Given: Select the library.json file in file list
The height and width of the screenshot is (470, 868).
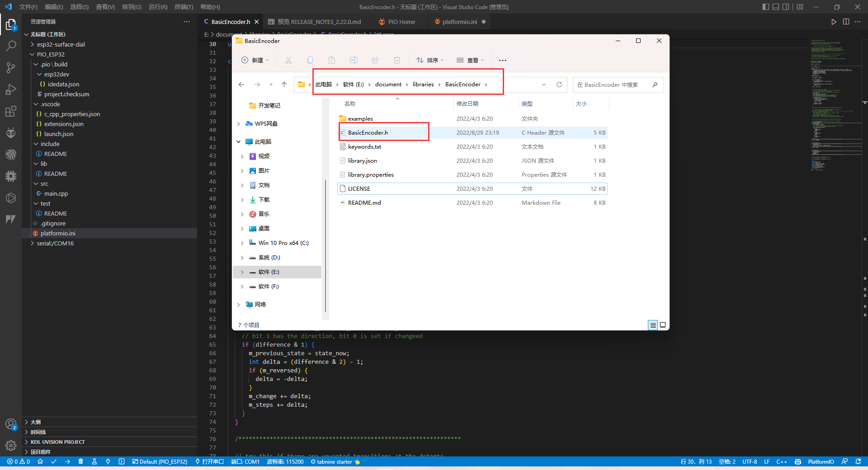Looking at the screenshot, I should (472, 161).
